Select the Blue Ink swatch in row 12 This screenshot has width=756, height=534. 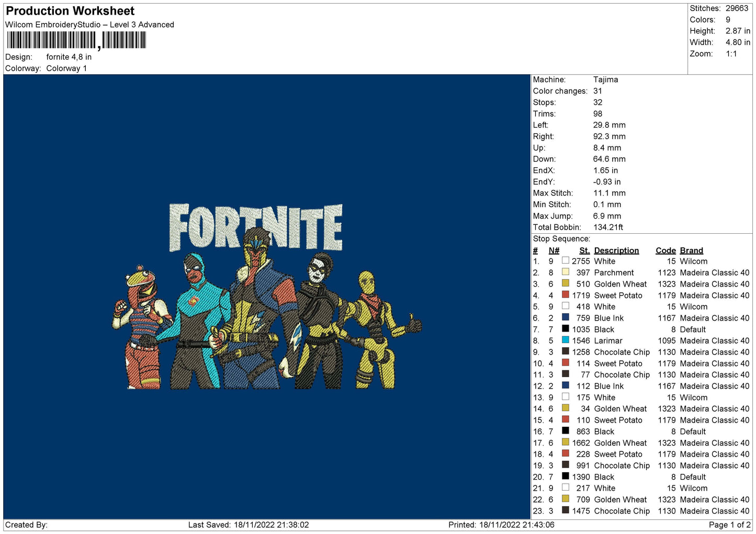click(565, 385)
